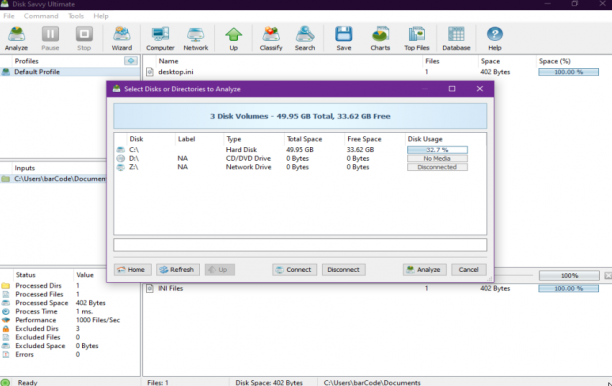The height and width of the screenshot is (386, 612).
Task: Open the Command menu
Action: (41, 16)
